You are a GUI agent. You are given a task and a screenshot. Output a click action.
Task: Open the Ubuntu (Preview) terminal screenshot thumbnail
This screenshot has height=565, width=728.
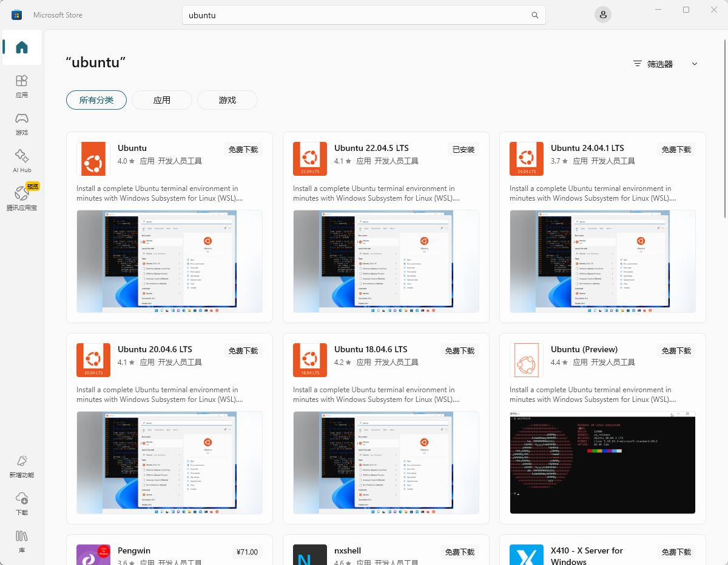602,463
